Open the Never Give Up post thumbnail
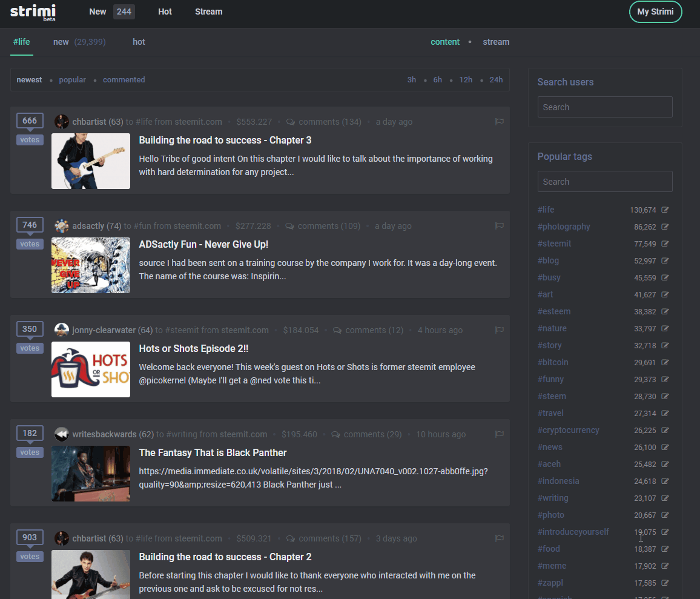The height and width of the screenshot is (599, 700). click(x=91, y=265)
